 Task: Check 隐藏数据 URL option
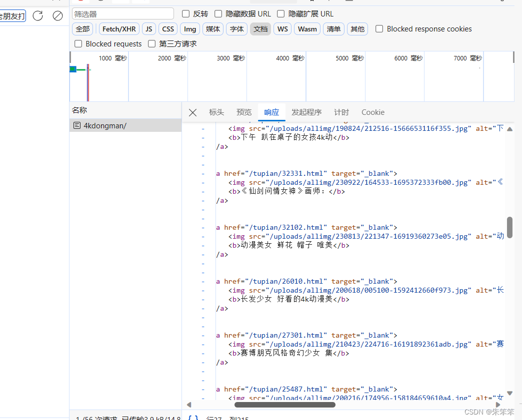point(218,13)
